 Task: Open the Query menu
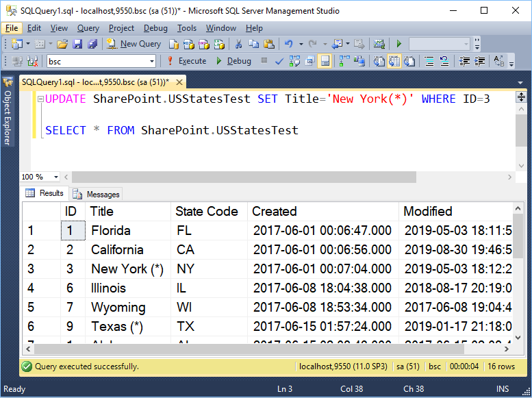[x=88, y=28]
